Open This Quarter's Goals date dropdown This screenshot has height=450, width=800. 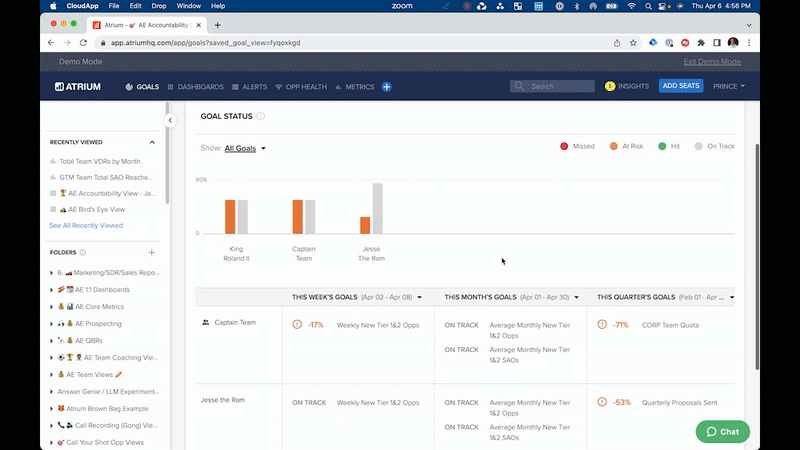[x=732, y=297]
